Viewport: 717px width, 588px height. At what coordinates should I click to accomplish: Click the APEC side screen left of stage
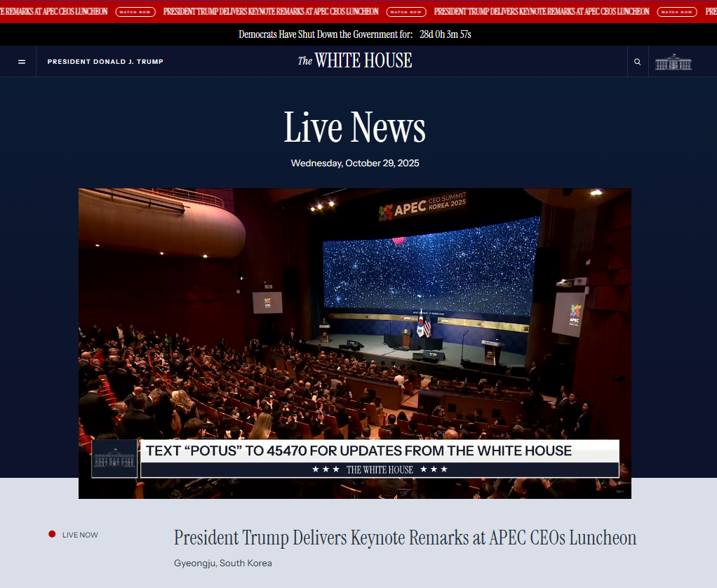(x=267, y=302)
